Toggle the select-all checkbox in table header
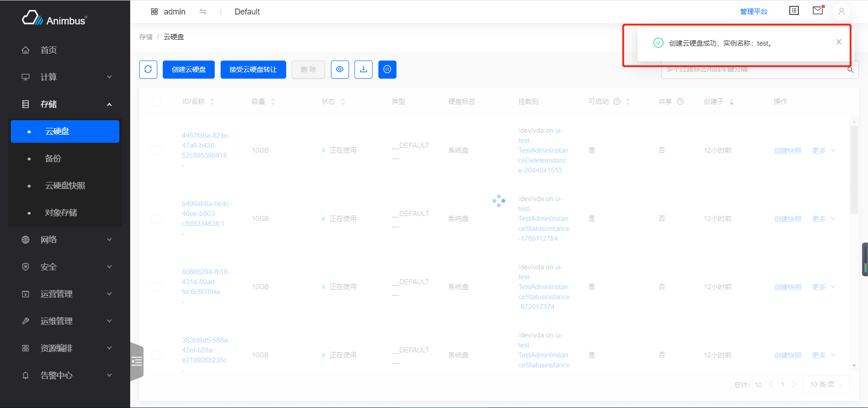The width and height of the screenshot is (868, 408). 156,102
